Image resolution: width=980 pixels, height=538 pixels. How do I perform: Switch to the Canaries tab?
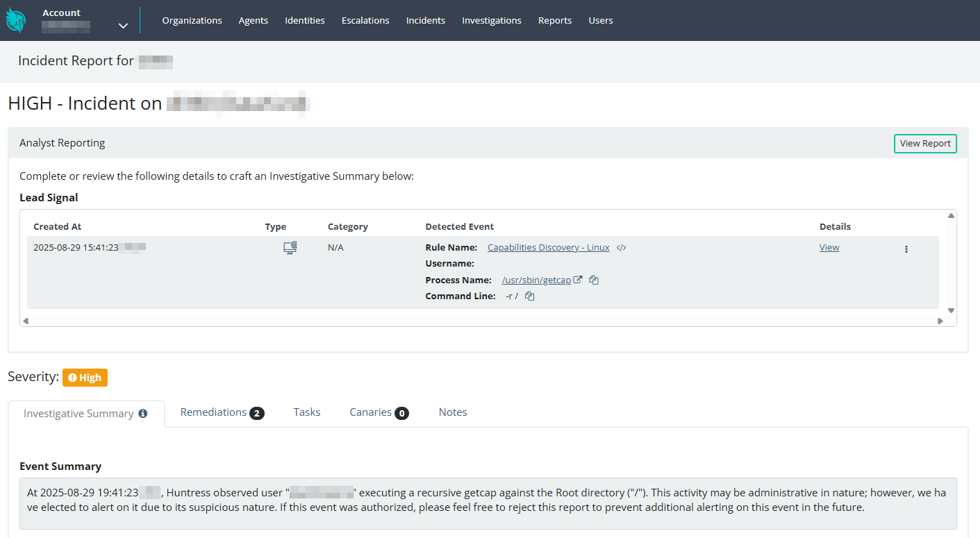pos(379,412)
